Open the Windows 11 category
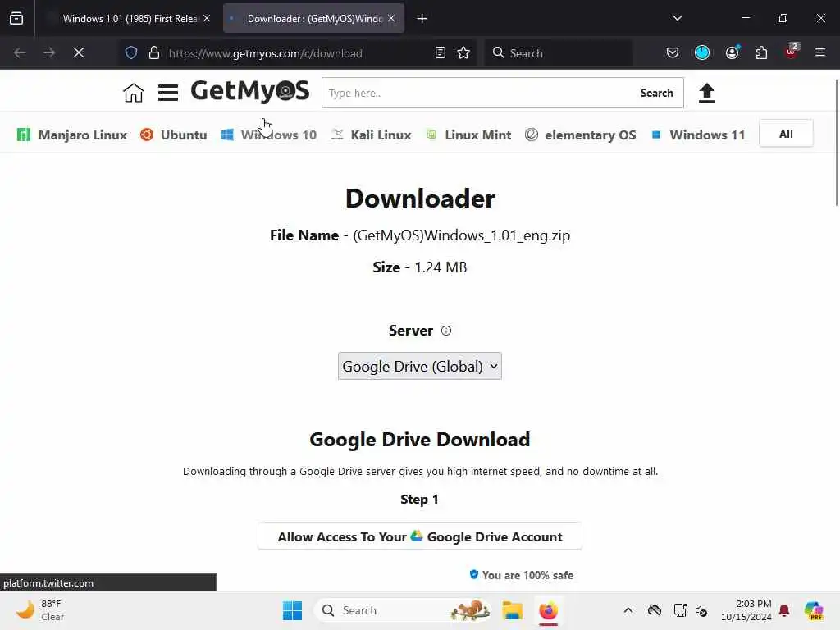Viewport: 840px width, 630px height. pyautogui.click(x=697, y=135)
